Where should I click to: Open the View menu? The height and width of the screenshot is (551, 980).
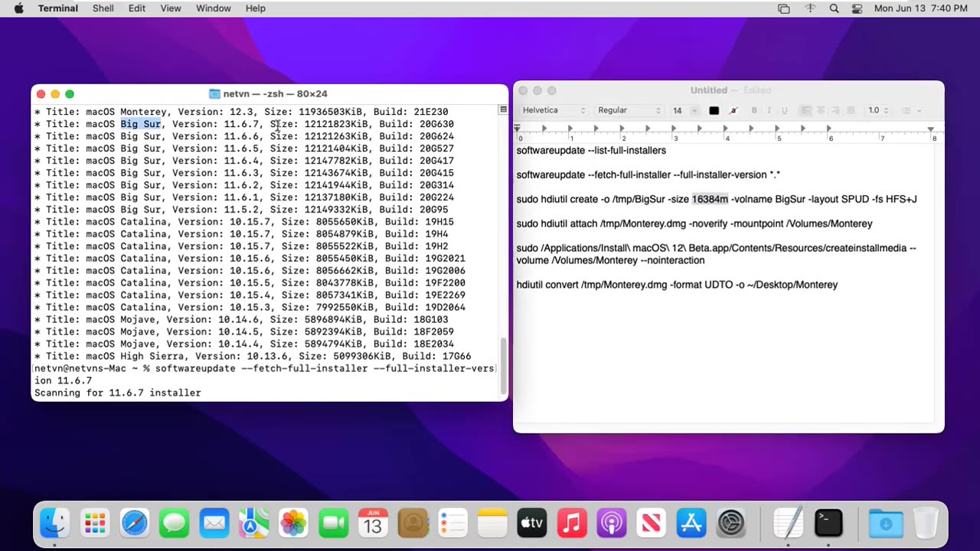pos(171,8)
